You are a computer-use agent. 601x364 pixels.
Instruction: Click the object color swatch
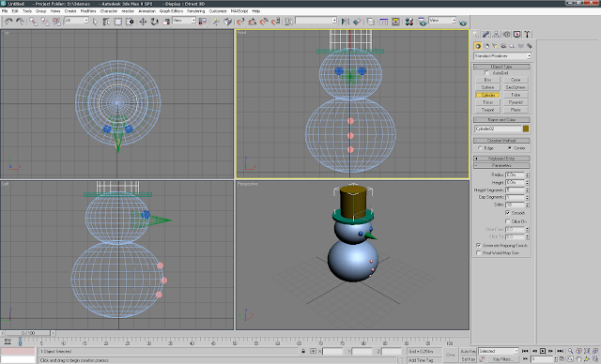point(526,129)
